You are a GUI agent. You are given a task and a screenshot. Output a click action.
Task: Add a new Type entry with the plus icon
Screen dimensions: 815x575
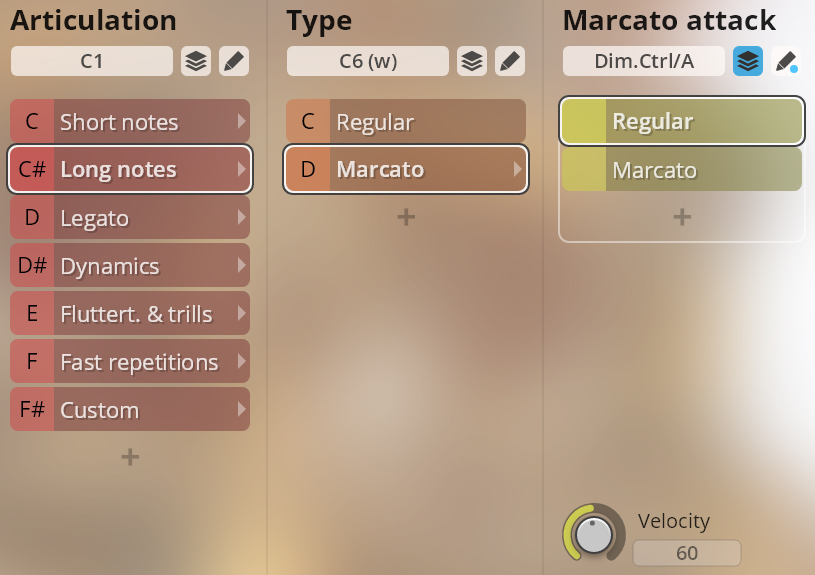406,217
